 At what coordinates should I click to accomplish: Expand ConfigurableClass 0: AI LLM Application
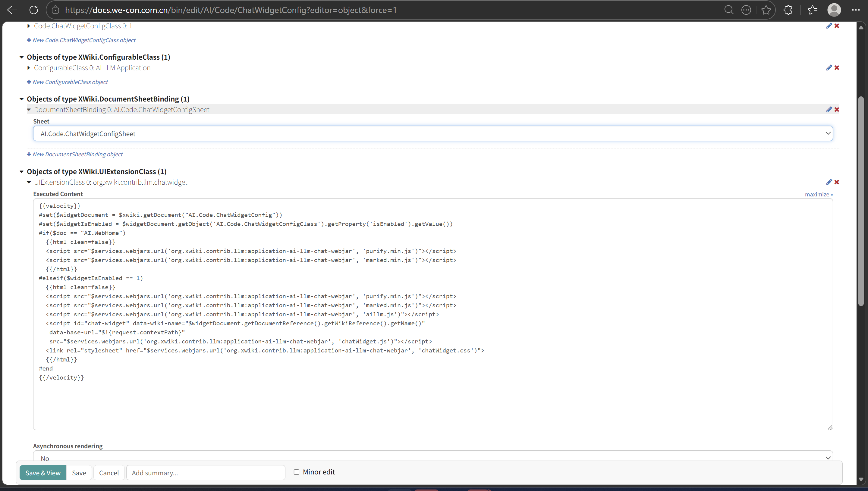point(29,68)
